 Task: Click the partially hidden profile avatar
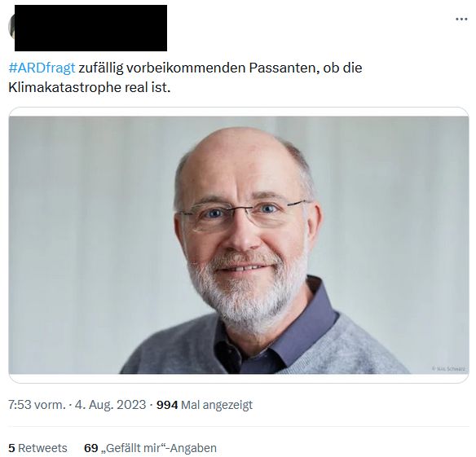point(11,27)
